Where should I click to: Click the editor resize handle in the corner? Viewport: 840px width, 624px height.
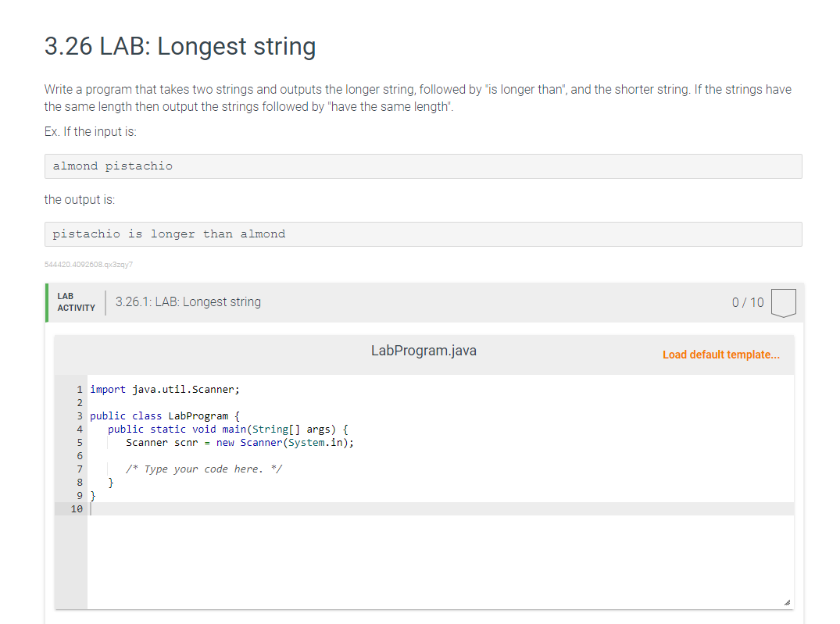[787, 603]
